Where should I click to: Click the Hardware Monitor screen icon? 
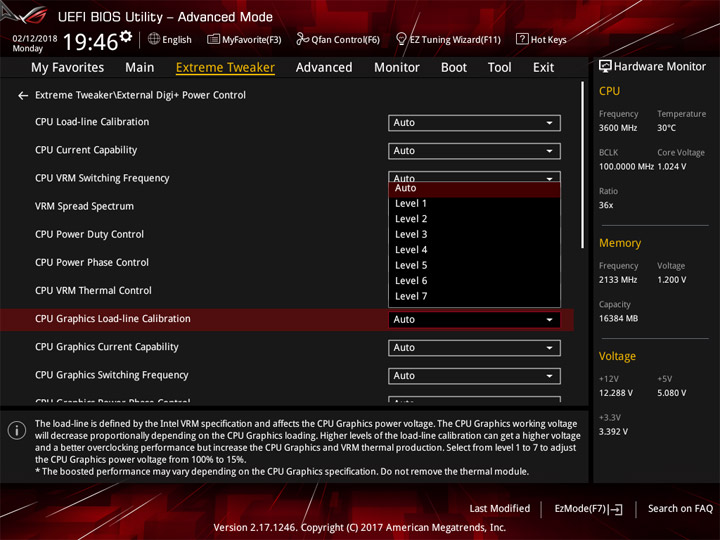pyautogui.click(x=605, y=67)
